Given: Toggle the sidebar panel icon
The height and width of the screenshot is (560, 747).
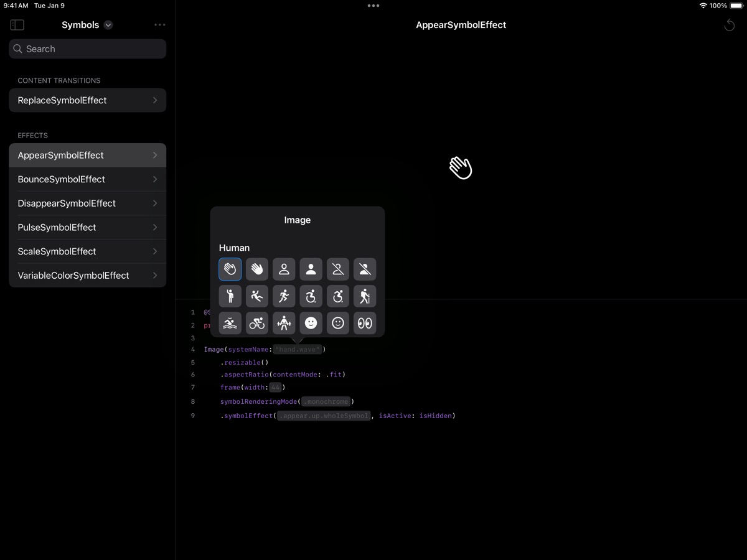Looking at the screenshot, I should (x=17, y=25).
